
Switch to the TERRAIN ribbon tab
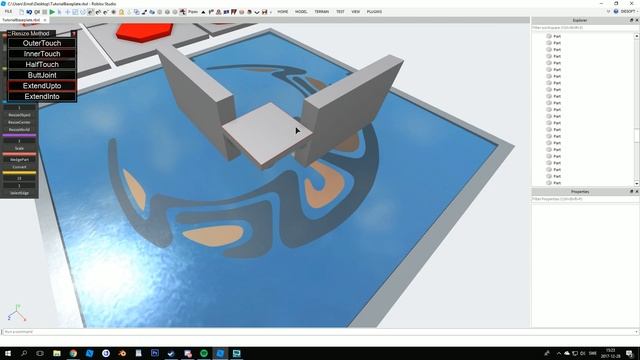coord(322,12)
